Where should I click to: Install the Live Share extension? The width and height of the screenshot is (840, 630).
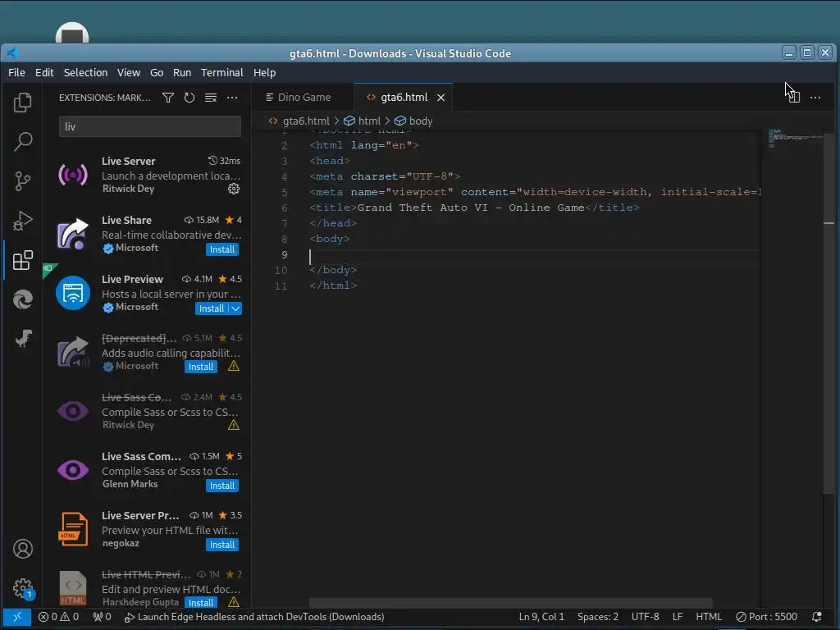pyautogui.click(x=222, y=249)
